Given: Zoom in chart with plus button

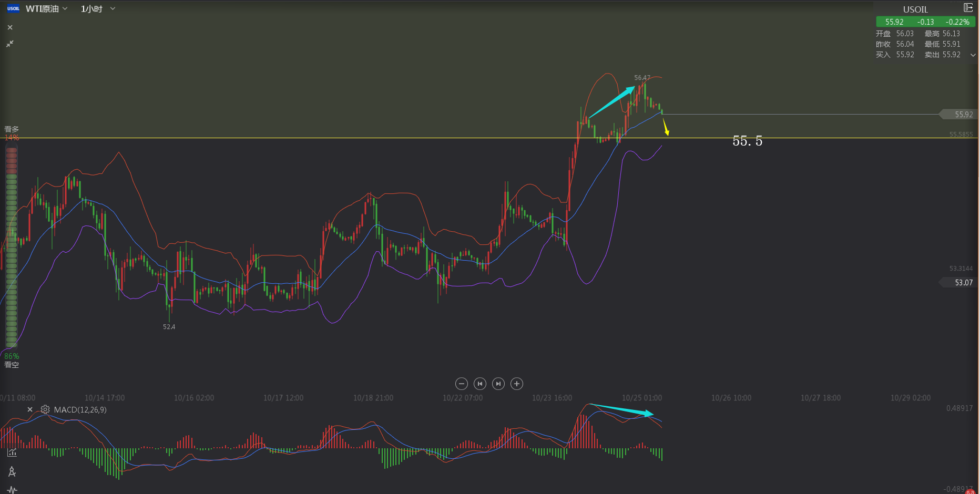Looking at the screenshot, I should (517, 384).
